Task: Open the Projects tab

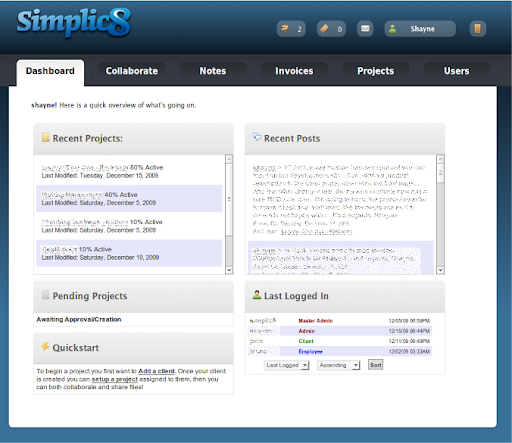Action: point(375,71)
